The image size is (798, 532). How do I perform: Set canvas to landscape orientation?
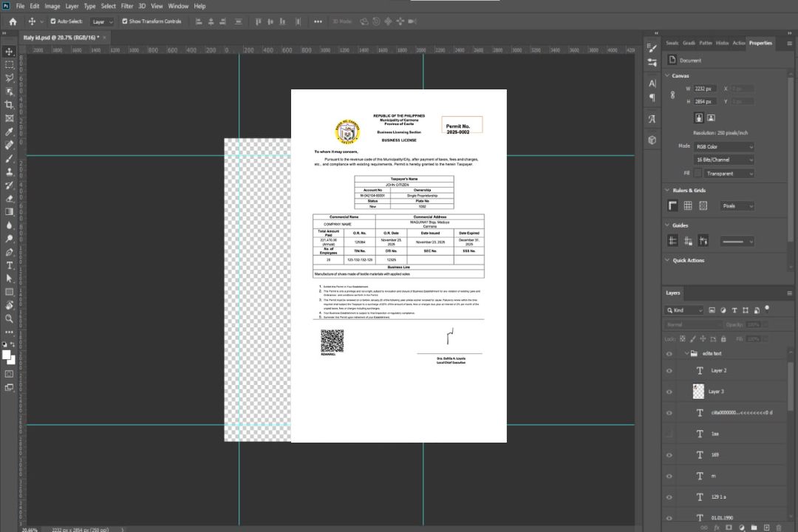point(711,118)
